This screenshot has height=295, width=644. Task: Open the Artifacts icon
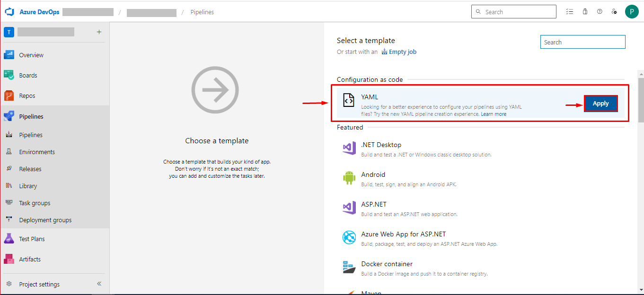pyautogui.click(x=9, y=259)
